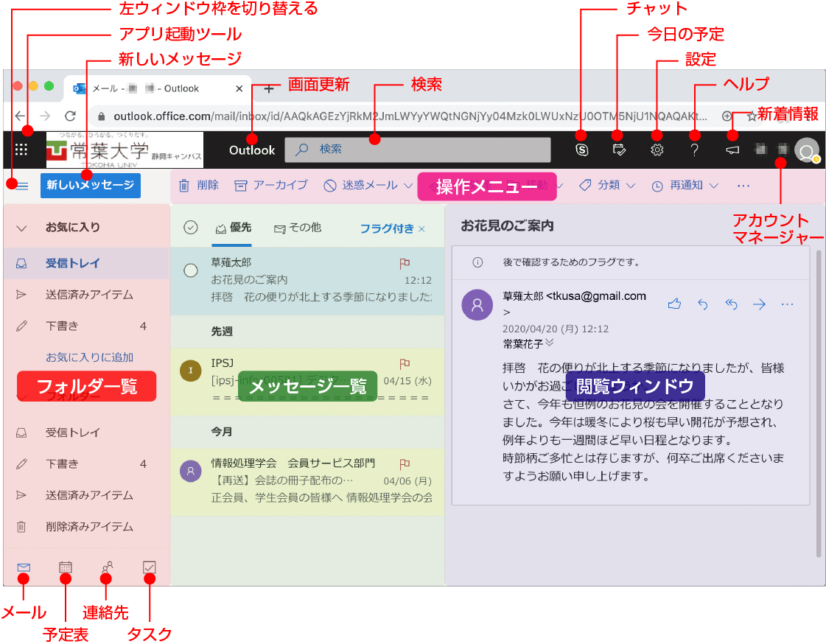The width and height of the screenshot is (826, 644).
Task: Select the 優先 inbox tab
Action: pyautogui.click(x=234, y=228)
